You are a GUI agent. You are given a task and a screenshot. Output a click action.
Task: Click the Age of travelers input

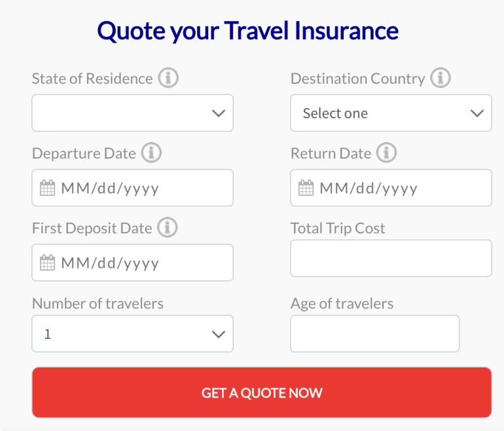(374, 334)
